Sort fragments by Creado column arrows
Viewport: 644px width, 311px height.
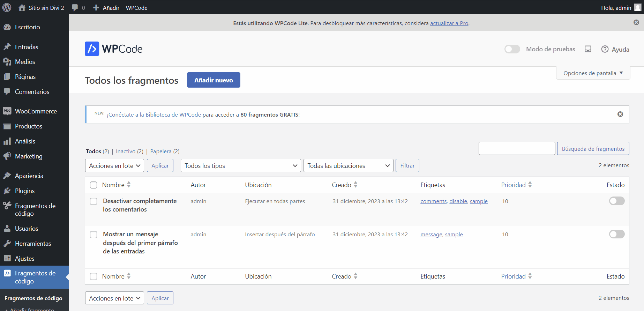(355, 185)
